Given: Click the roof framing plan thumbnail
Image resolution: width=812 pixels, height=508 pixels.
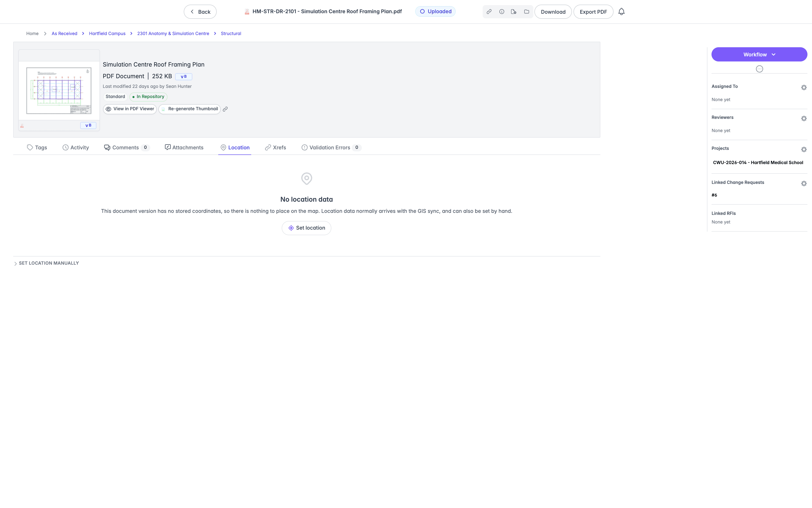Looking at the screenshot, I should point(59,91).
